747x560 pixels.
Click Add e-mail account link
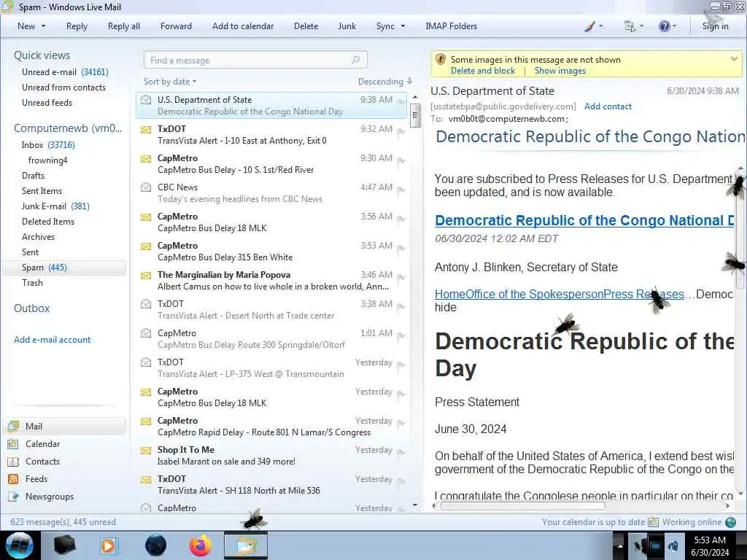(x=52, y=340)
